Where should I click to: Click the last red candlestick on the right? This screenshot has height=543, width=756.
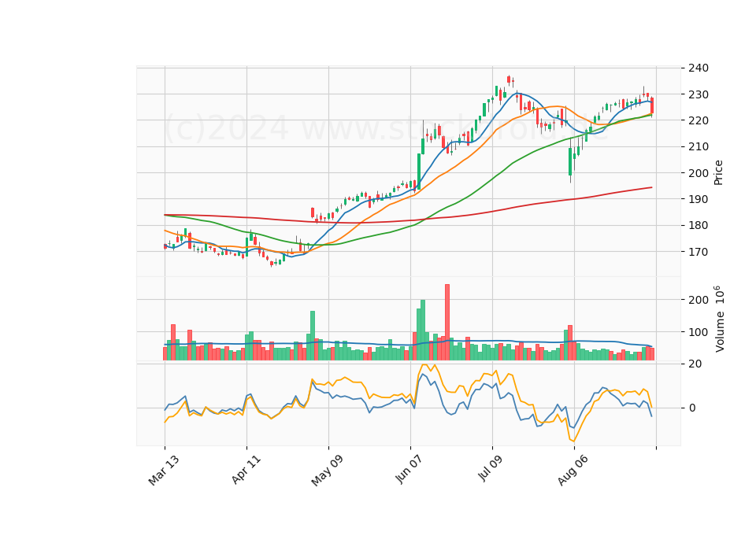point(652,105)
